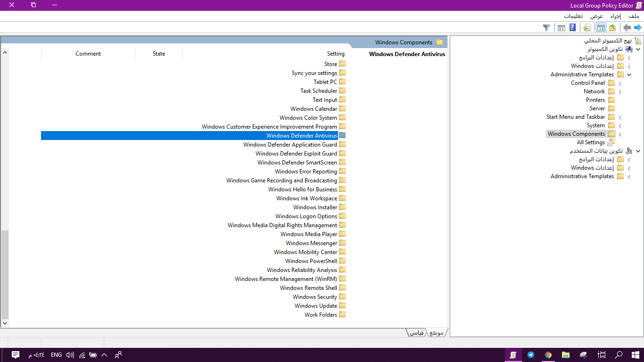The width and height of the screenshot is (644, 362).
Task: Click the Export List toolbar icon
Action: click(586, 28)
